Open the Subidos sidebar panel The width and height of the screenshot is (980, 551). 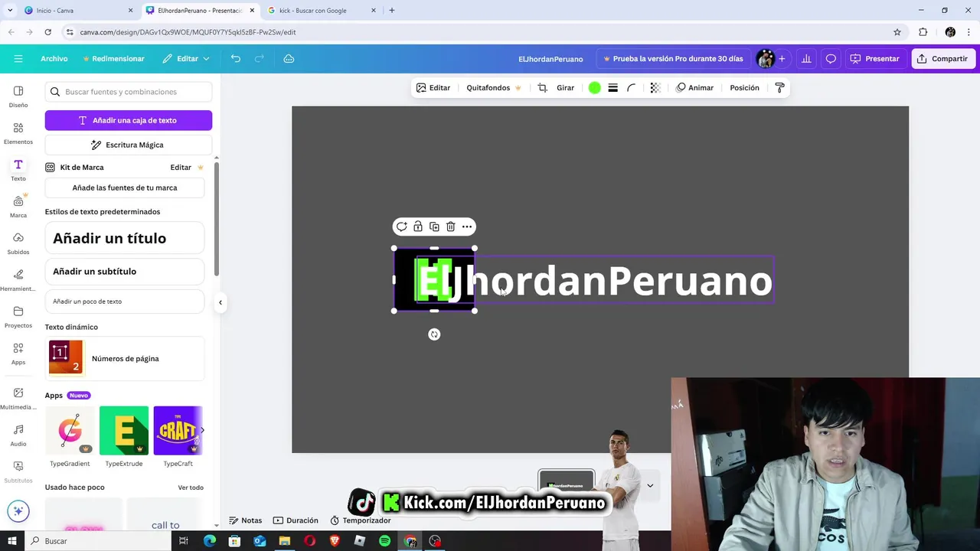pos(18,243)
